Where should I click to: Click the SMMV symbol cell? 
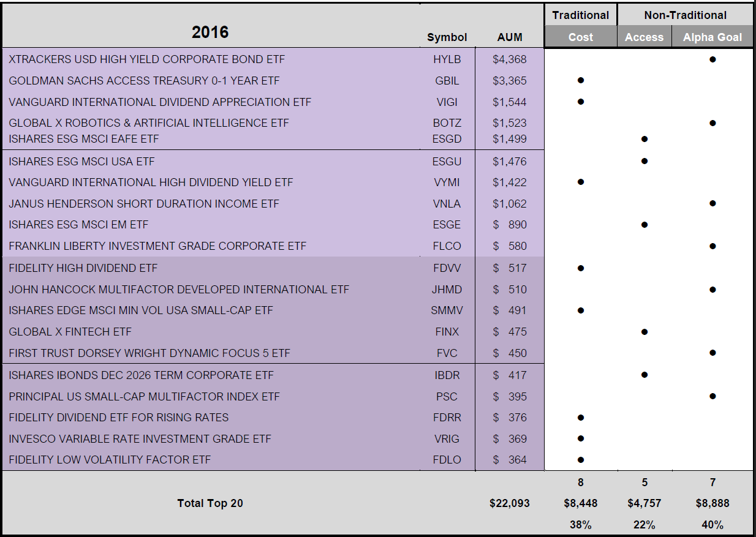pyautogui.click(x=447, y=310)
